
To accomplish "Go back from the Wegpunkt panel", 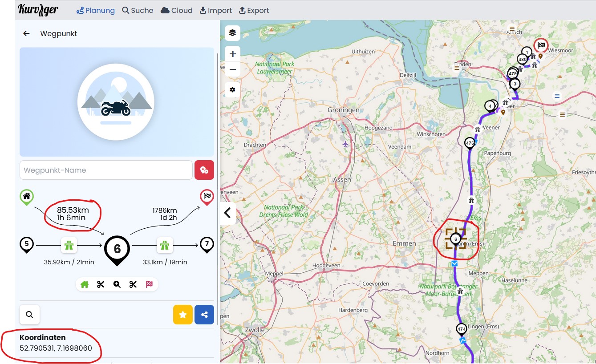I will point(27,33).
